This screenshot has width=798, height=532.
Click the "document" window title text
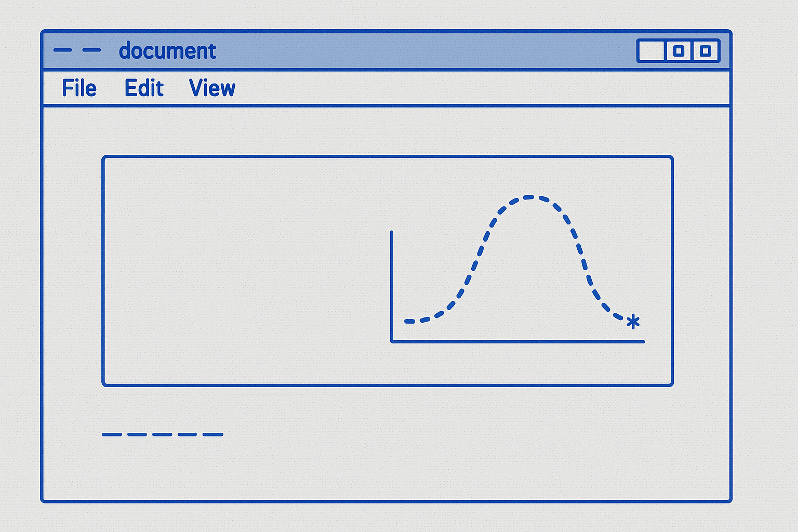click(167, 51)
